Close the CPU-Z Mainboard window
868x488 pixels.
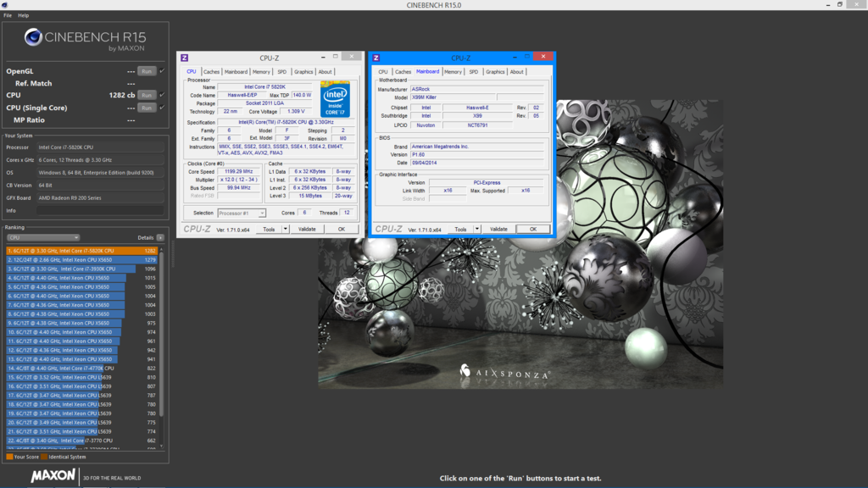543,57
